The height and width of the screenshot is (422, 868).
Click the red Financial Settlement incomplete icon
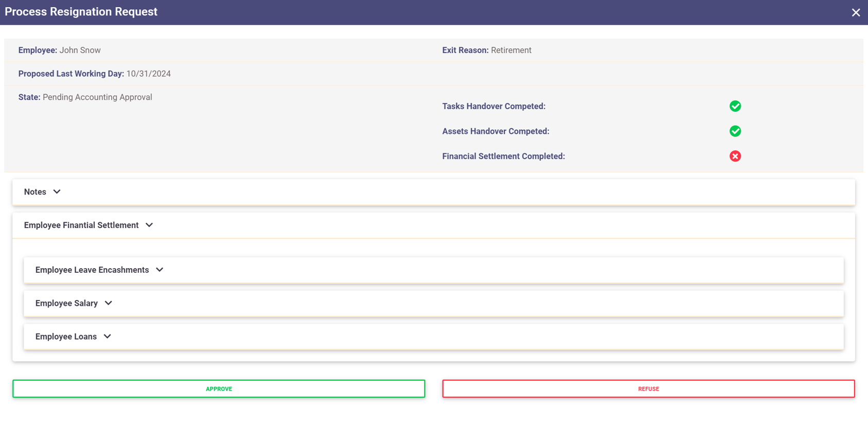coord(735,156)
